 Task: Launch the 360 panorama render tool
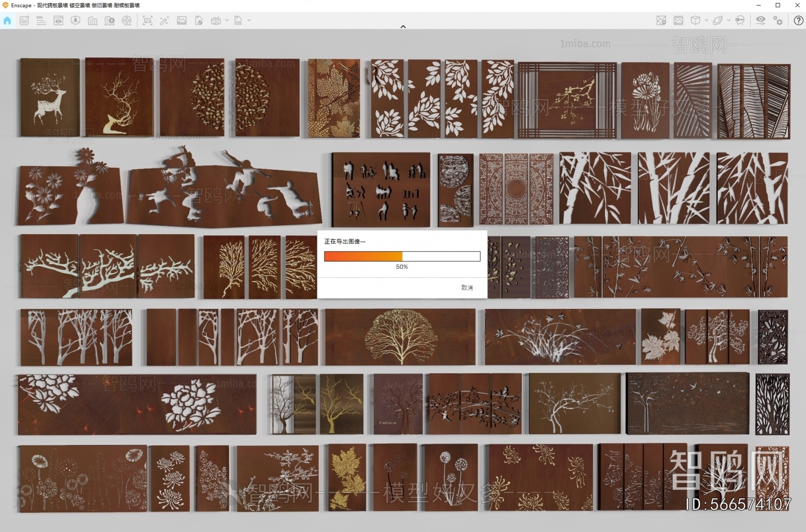[x=216, y=21]
